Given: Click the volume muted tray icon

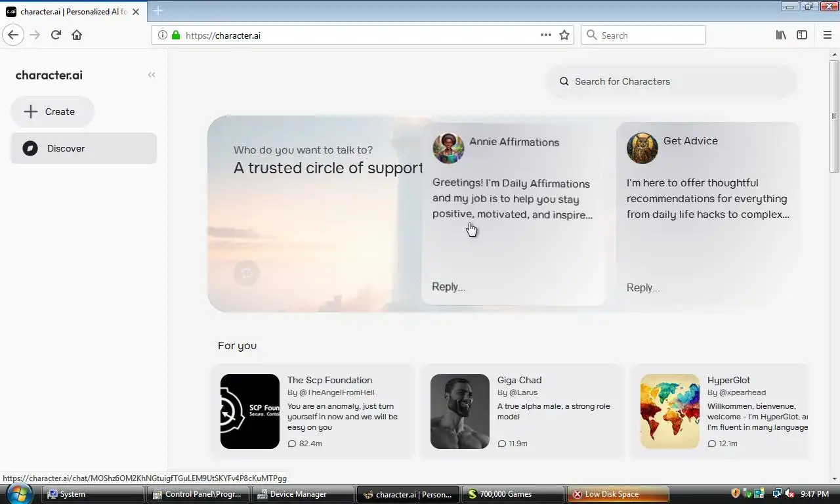Looking at the screenshot, I should [x=789, y=493].
